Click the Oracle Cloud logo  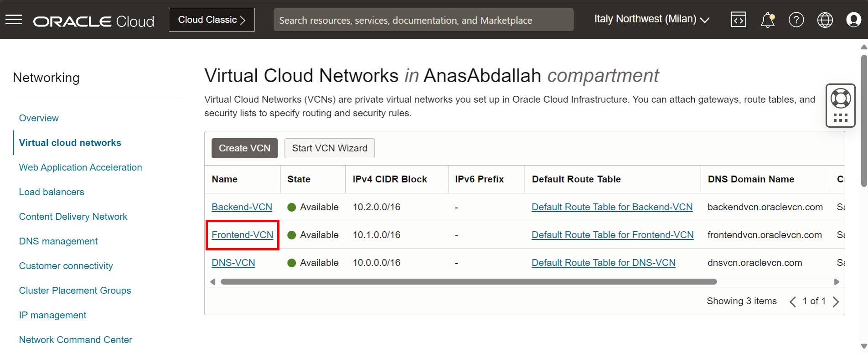pos(93,21)
